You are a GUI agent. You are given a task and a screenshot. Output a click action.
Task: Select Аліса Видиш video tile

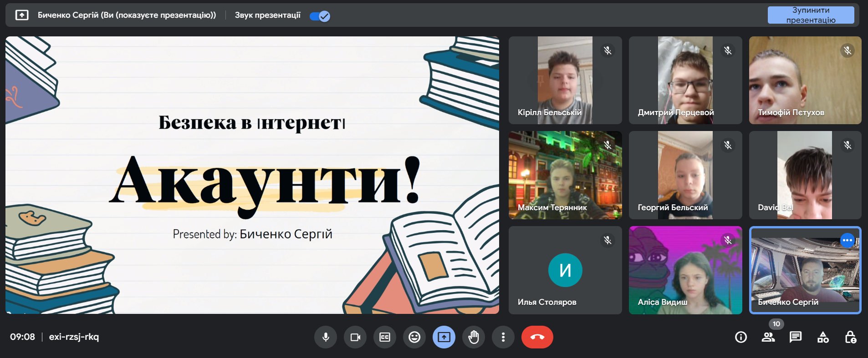(x=685, y=270)
